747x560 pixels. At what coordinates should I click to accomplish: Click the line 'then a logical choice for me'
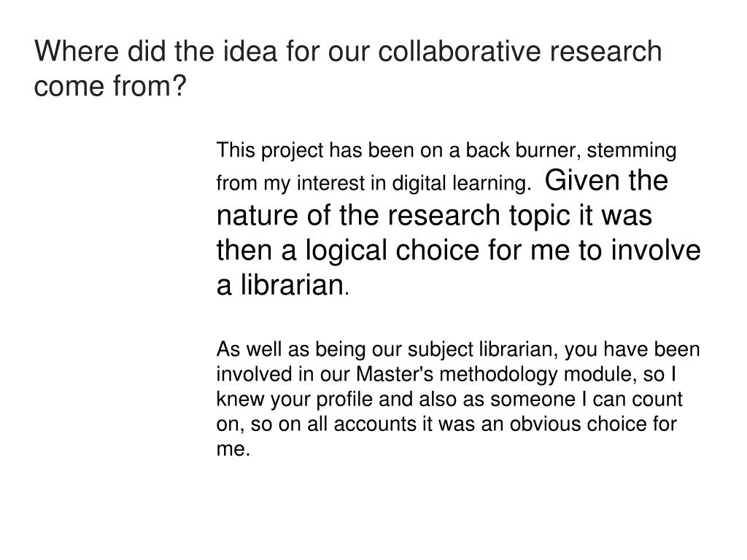(x=458, y=251)
